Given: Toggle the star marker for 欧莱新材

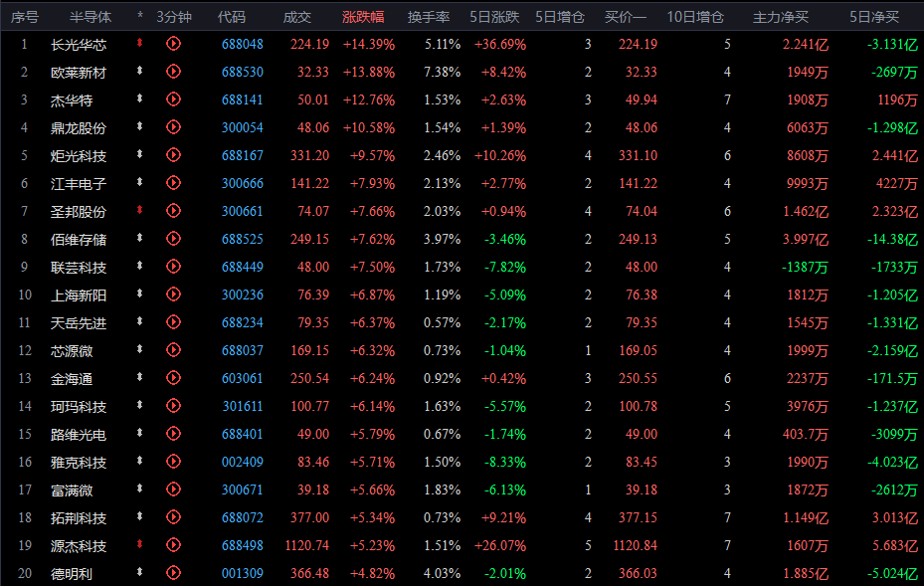Looking at the screenshot, I should [140, 72].
